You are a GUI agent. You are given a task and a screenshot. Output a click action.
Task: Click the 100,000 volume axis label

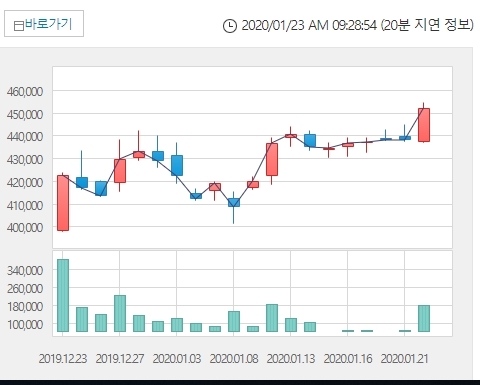click(25, 324)
